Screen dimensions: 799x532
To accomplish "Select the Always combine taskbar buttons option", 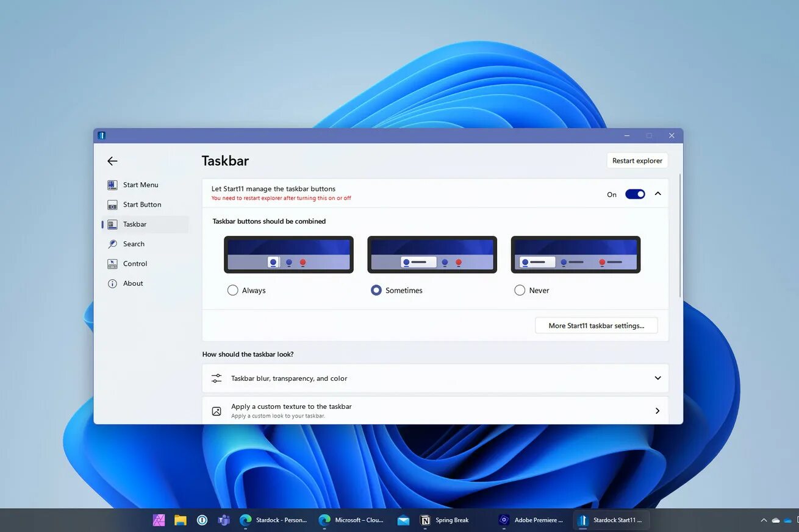I will click(x=232, y=290).
